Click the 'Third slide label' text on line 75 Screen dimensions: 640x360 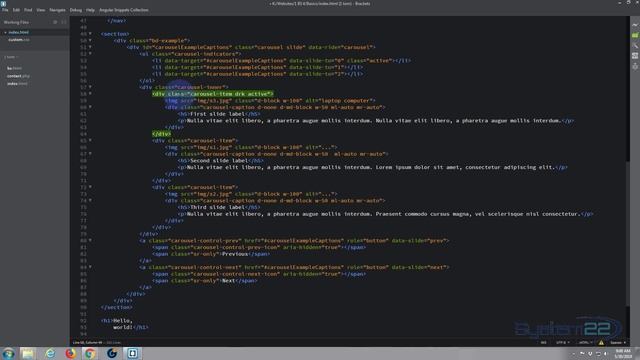[x=217, y=207]
